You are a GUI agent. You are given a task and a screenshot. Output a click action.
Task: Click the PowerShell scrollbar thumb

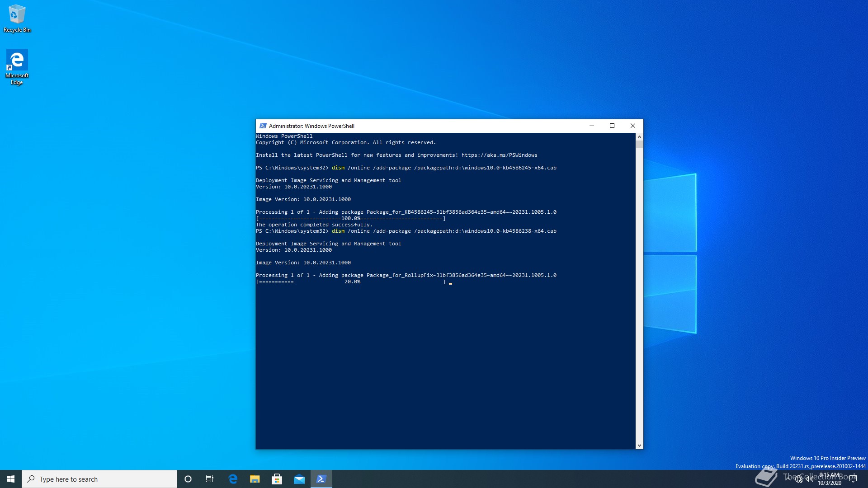pos(639,145)
